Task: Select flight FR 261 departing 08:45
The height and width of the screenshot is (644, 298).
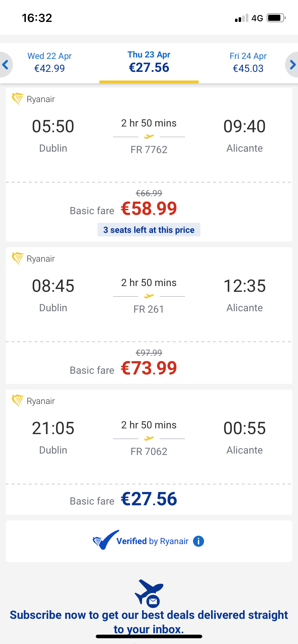Action: (149, 296)
